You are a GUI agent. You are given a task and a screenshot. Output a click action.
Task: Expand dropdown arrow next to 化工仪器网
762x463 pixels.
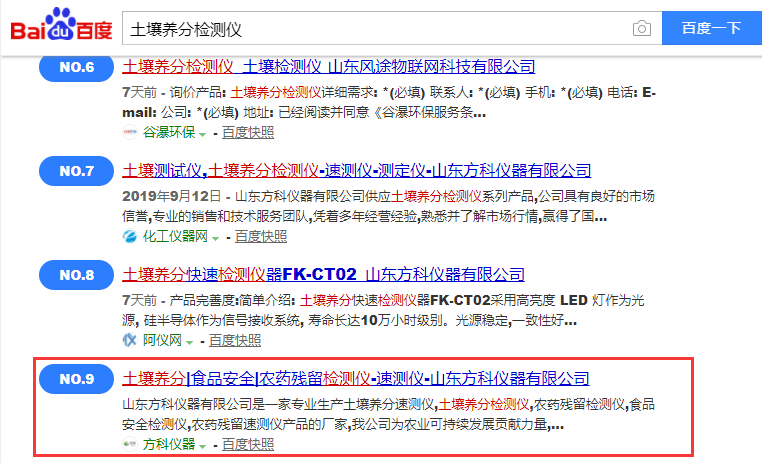(215, 238)
